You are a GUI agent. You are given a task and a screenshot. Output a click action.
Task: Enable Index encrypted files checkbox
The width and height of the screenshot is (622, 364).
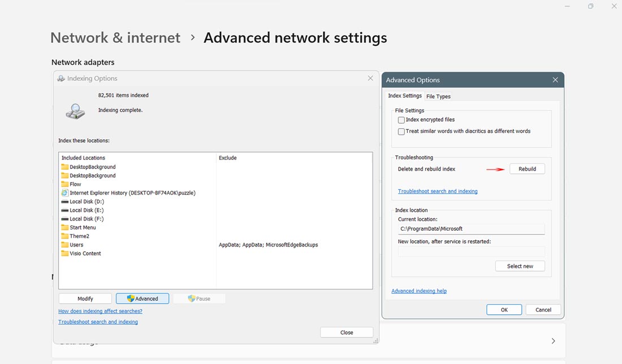pos(401,120)
